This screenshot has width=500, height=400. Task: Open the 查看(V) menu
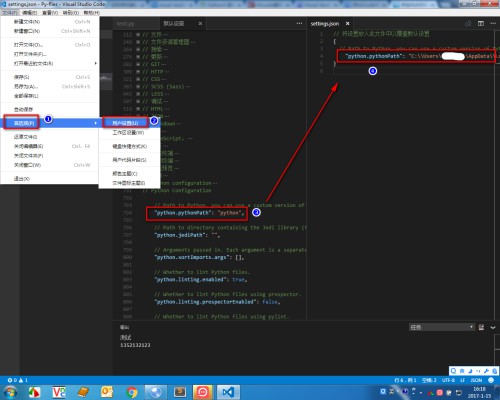50,13
